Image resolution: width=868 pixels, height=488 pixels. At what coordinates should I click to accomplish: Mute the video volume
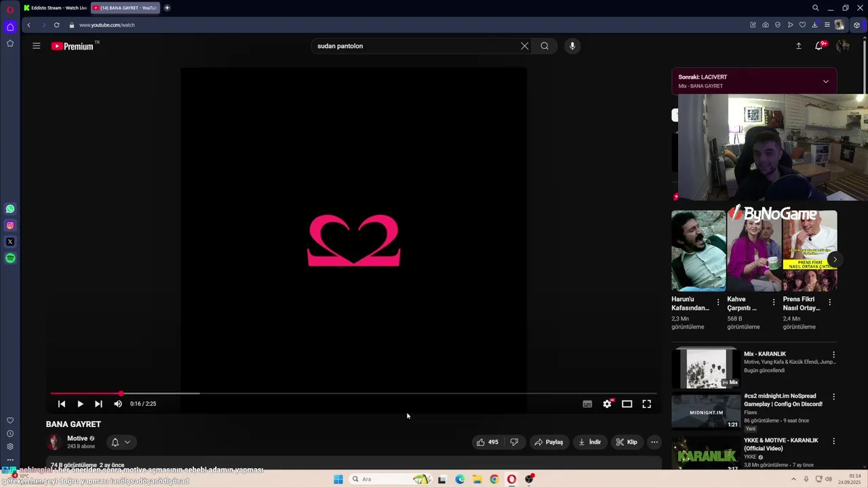pyautogui.click(x=118, y=404)
